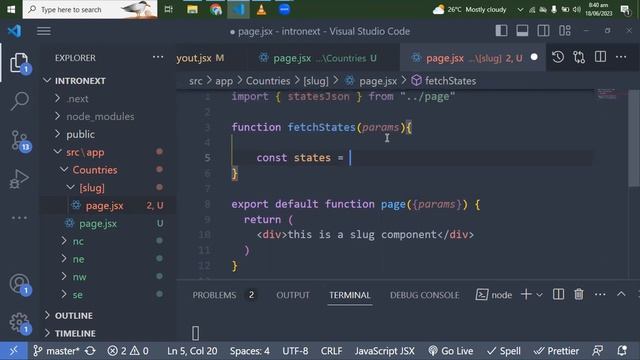This screenshot has height=360, width=640.
Task: Switch to the OUTPUT tab
Action: [x=293, y=295]
